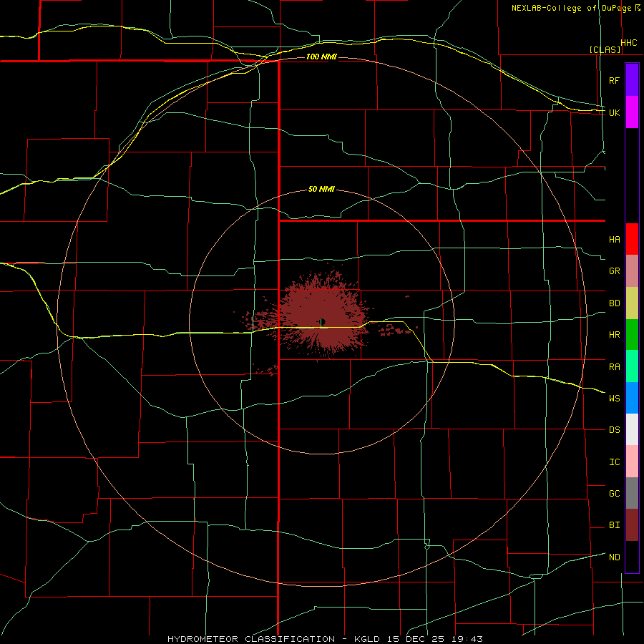Click the HR green legend swatch
The width and height of the screenshot is (644, 644).
pyautogui.click(x=632, y=335)
